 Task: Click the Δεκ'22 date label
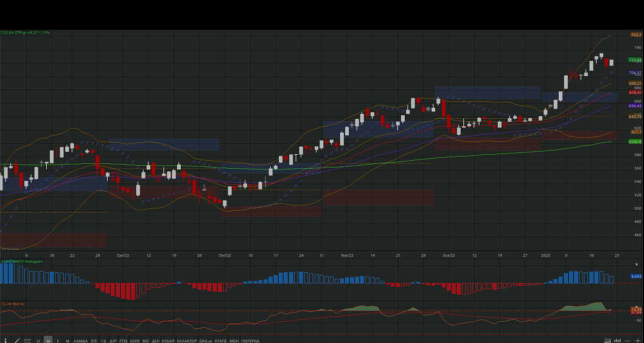tap(449, 255)
